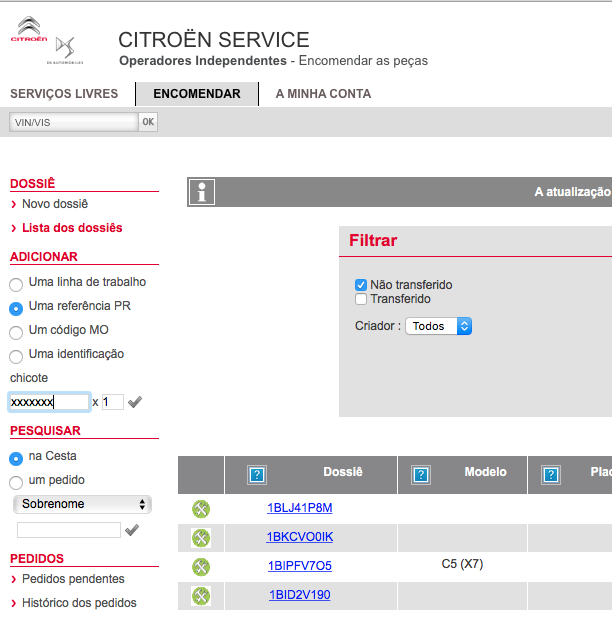Click the wrench icon beside dossier 1BKCVO0IK
The image size is (612, 640).
pos(201,538)
